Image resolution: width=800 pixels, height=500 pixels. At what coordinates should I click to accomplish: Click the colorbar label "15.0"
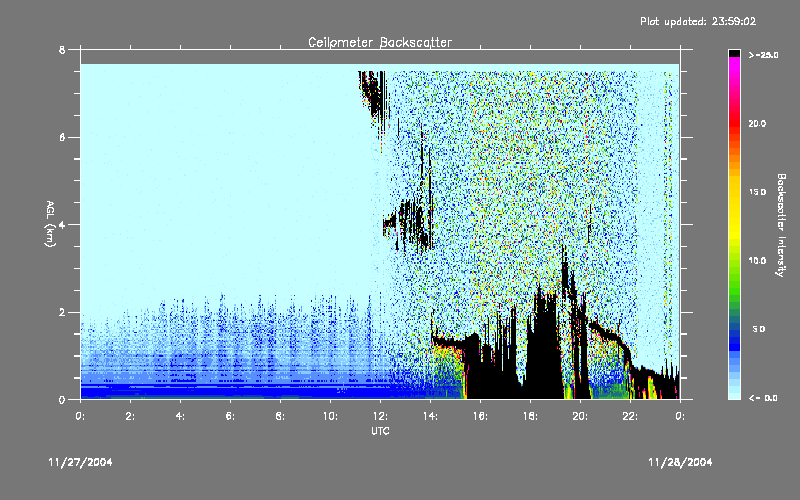click(757, 192)
